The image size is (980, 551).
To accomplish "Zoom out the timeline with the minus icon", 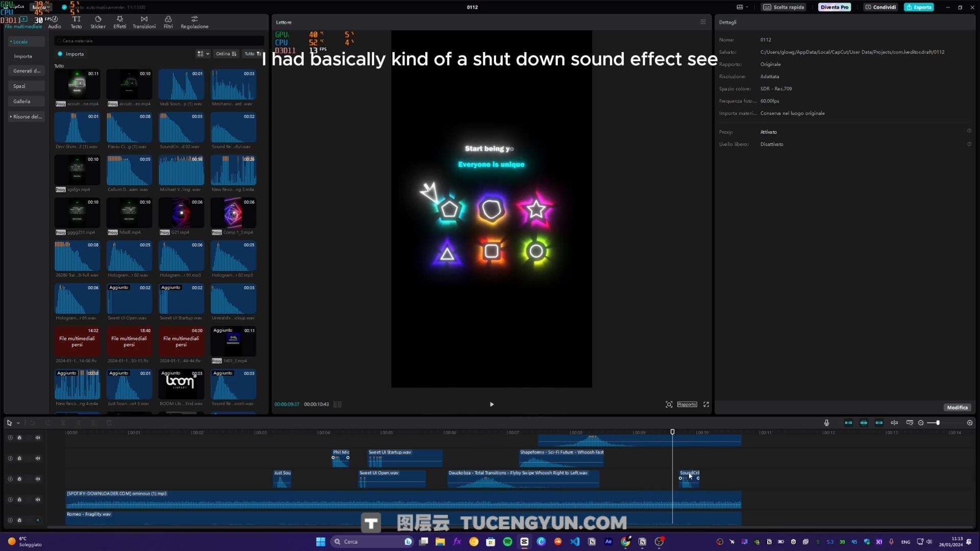I will pos(921,422).
